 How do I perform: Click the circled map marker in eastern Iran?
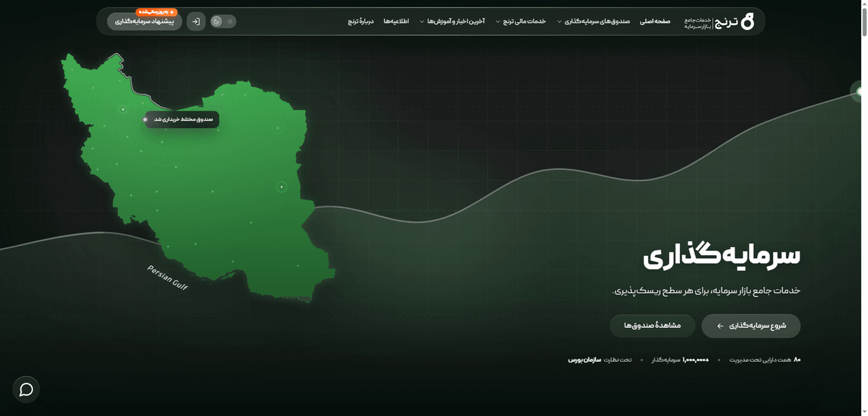point(281,187)
